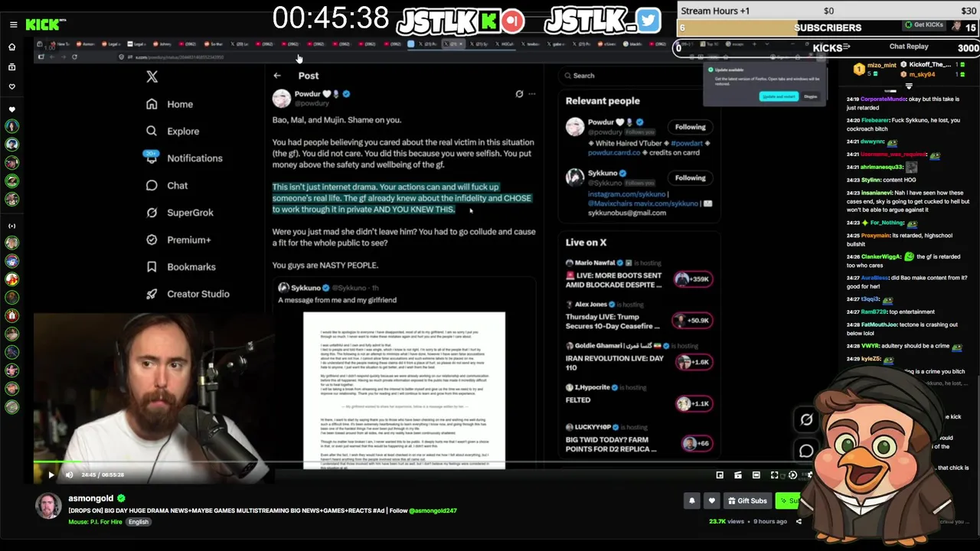The height and width of the screenshot is (551, 980).
Task: Click Following button next to Sykkuno
Action: pos(690,178)
